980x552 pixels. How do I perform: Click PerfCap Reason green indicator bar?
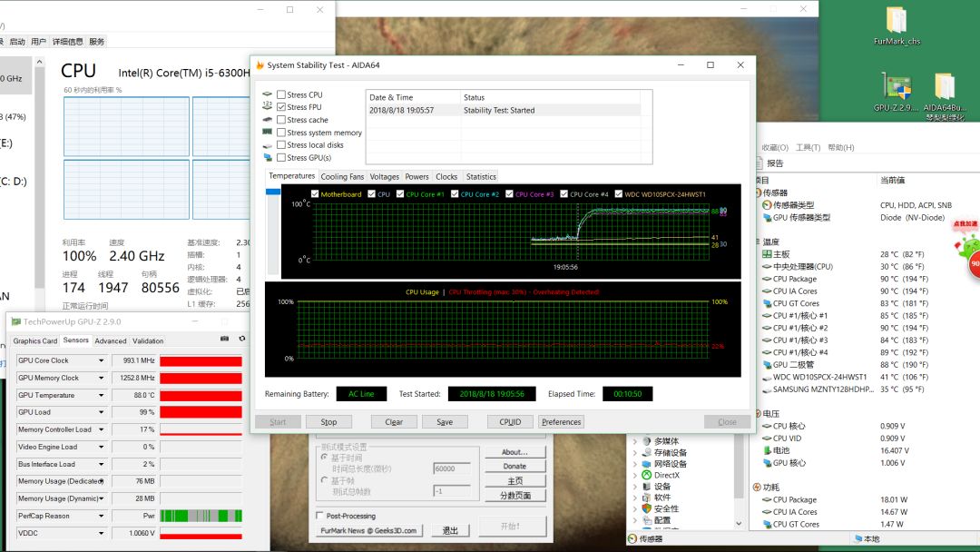201,516
